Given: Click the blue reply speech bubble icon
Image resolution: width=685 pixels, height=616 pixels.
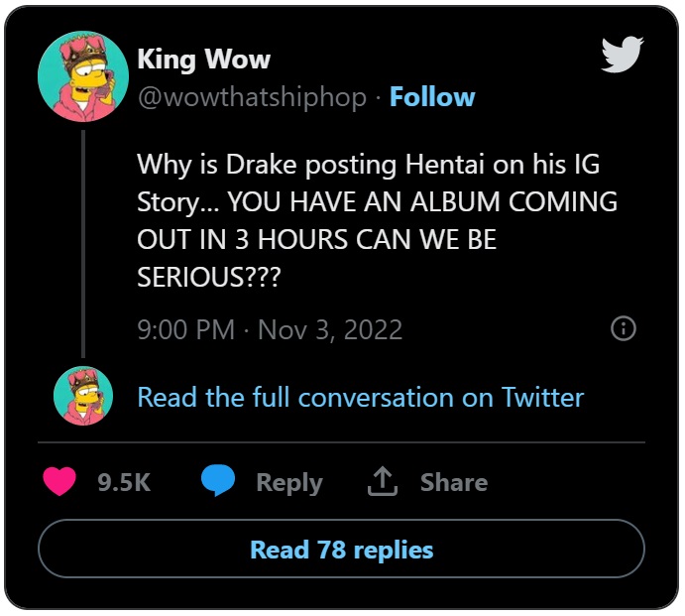Looking at the screenshot, I should point(218,482).
